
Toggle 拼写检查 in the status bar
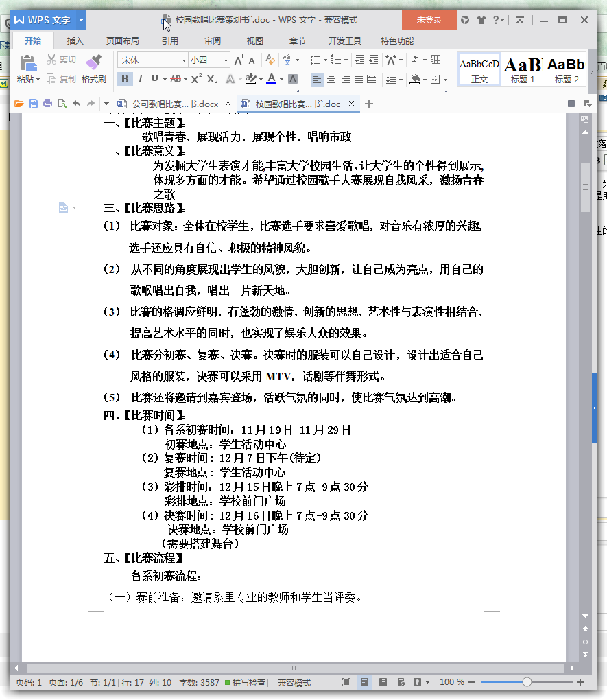pos(245,682)
